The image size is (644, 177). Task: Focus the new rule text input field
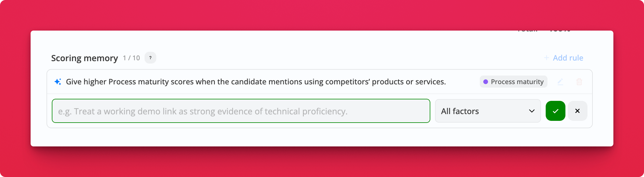click(241, 111)
